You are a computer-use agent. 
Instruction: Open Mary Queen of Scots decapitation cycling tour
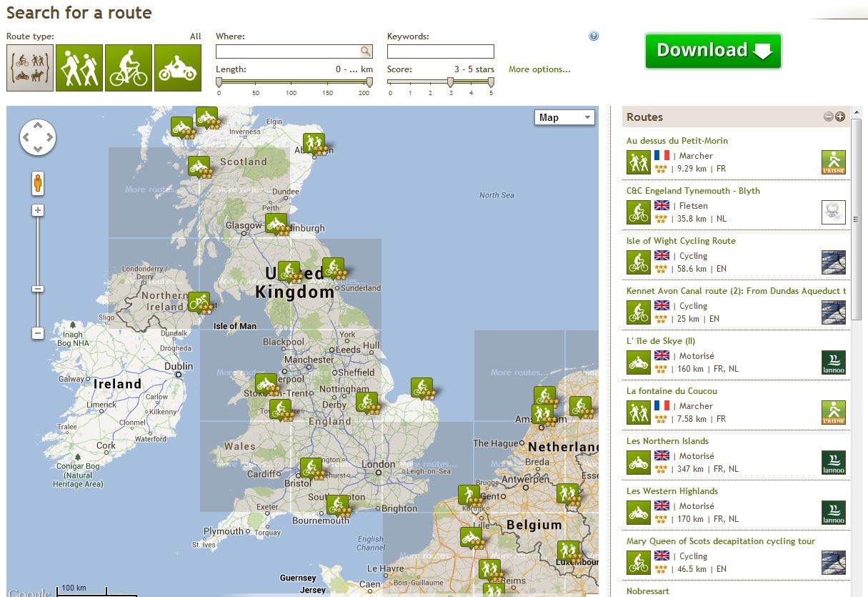pyautogui.click(x=721, y=541)
